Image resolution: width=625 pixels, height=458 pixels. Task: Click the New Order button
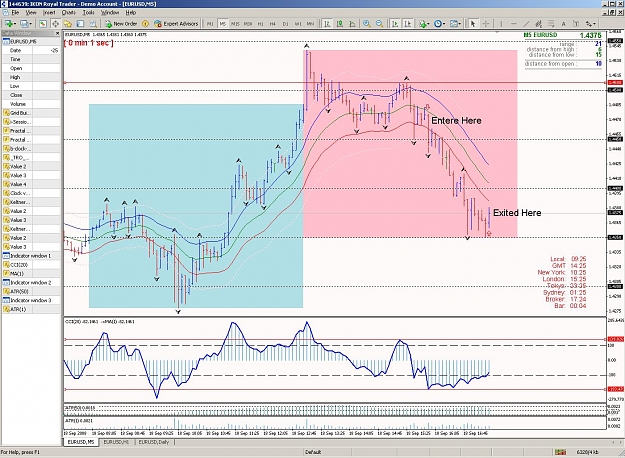121,24
